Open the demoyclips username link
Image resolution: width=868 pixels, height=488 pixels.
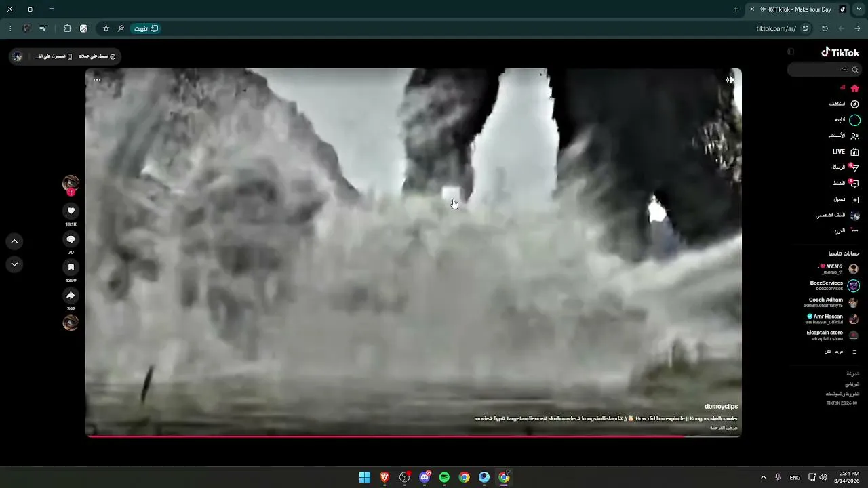click(721, 407)
